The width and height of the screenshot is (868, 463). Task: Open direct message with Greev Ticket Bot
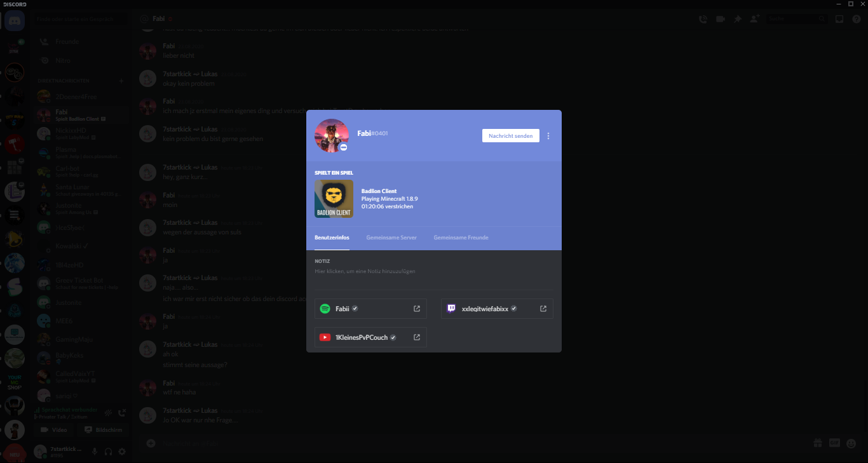tap(83, 283)
